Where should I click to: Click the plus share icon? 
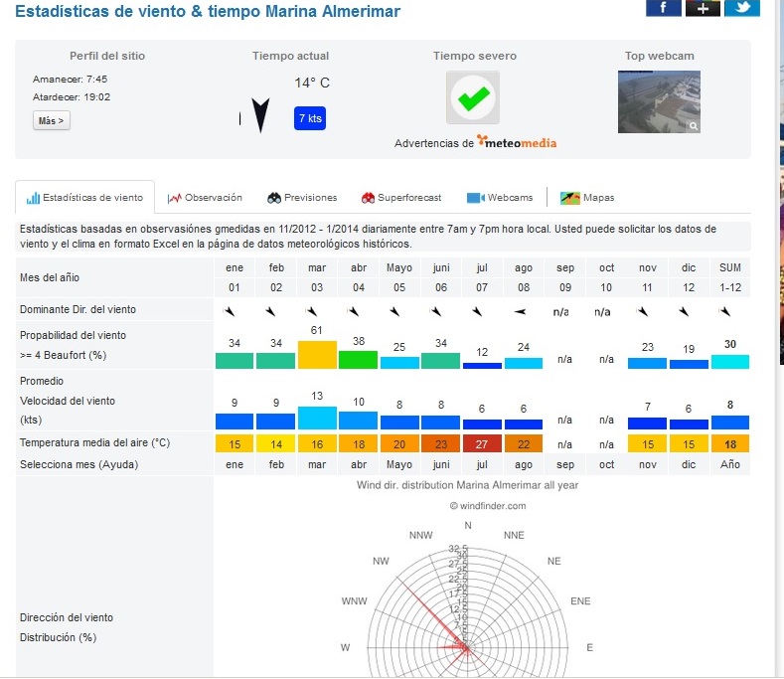[x=703, y=8]
